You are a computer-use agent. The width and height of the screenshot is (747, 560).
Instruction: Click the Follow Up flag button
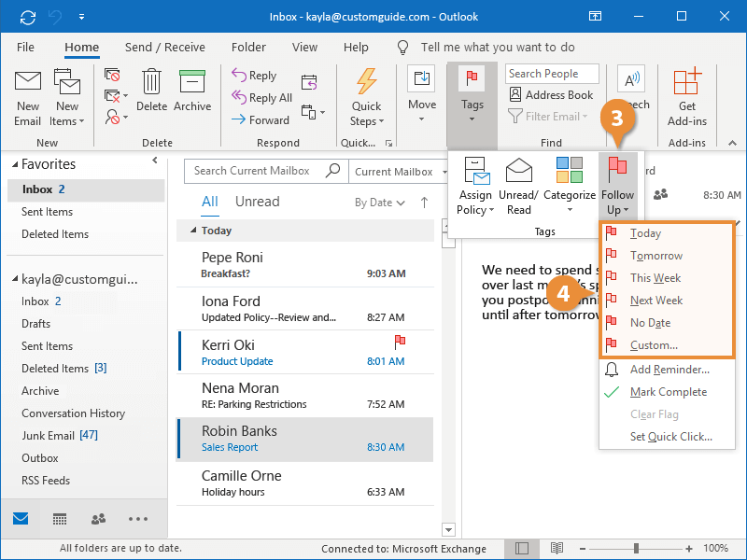pyautogui.click(x=617, y=188)
